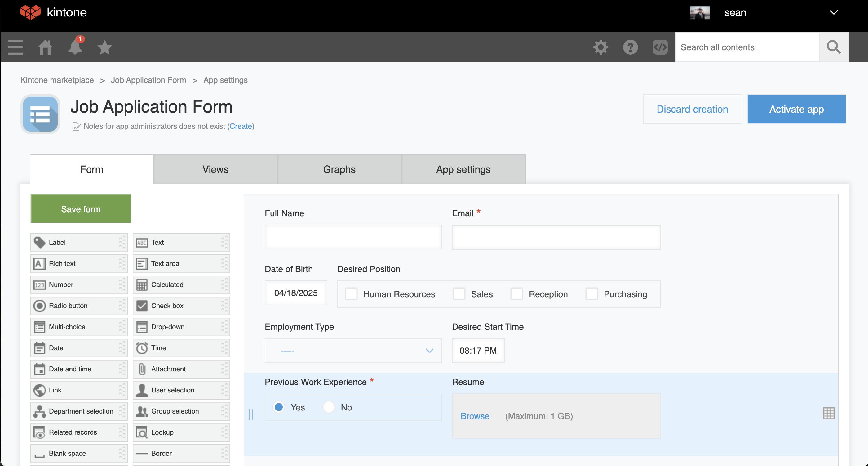Click the Save form button
Viewport: 868px width, 466px height.
[81, 209]
